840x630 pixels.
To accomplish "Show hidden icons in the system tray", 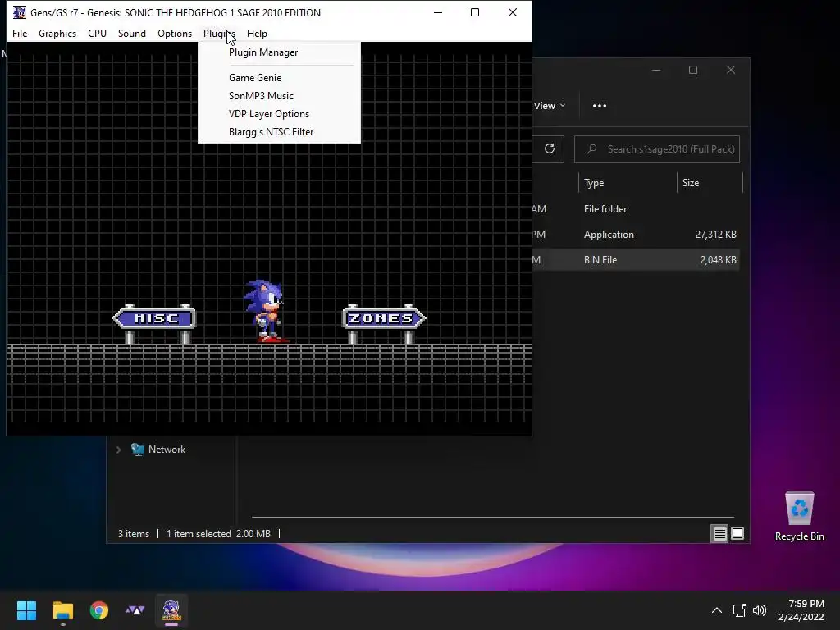I will click(x=717, y=610).
